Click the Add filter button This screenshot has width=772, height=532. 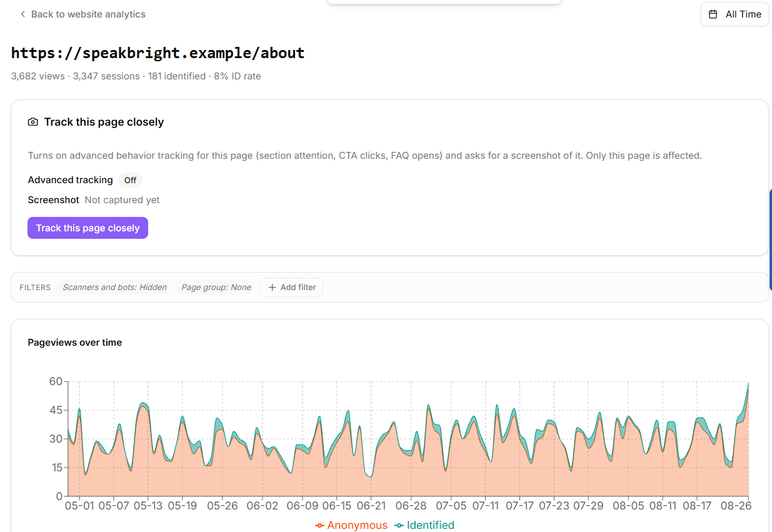[x=291, y=288]
